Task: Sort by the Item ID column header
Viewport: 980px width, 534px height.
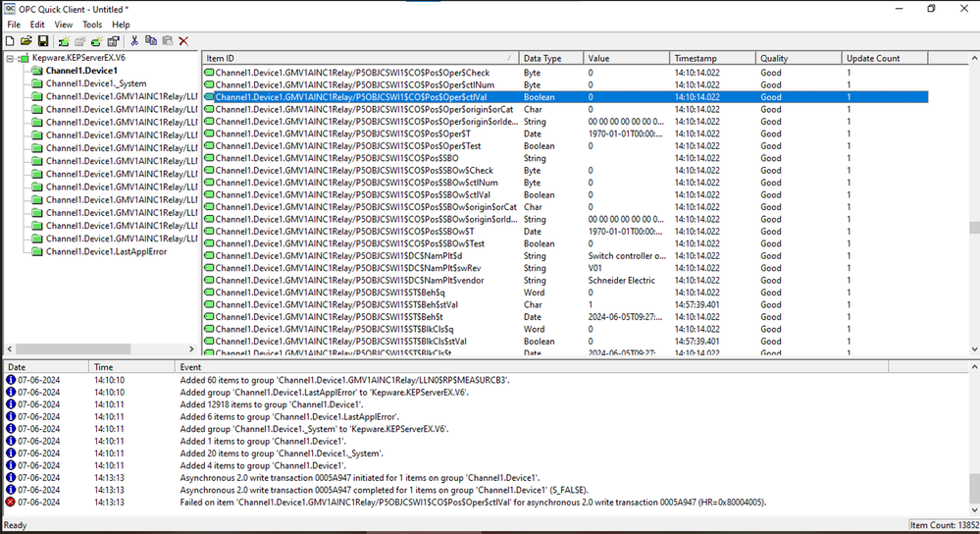Action: pos(360,58)
